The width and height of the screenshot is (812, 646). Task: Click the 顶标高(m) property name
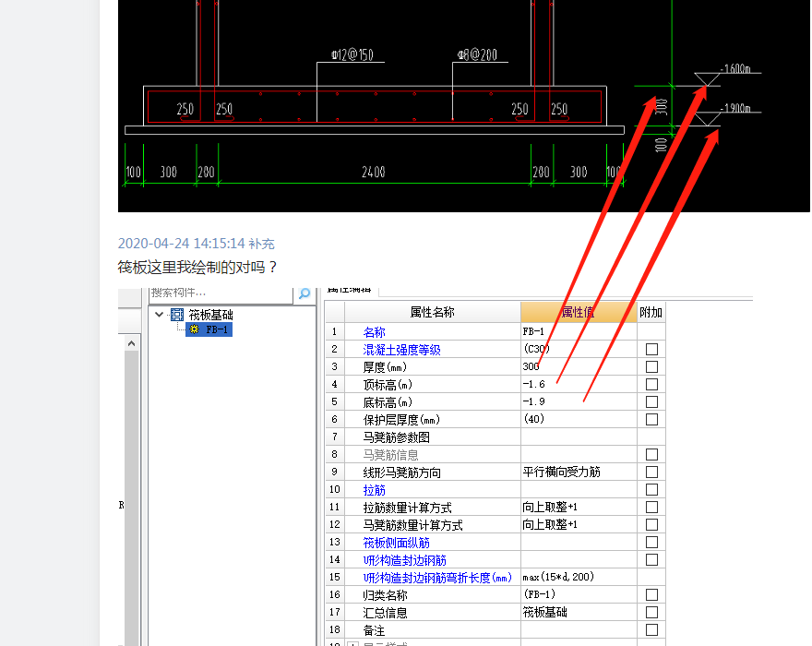point(388,385)
